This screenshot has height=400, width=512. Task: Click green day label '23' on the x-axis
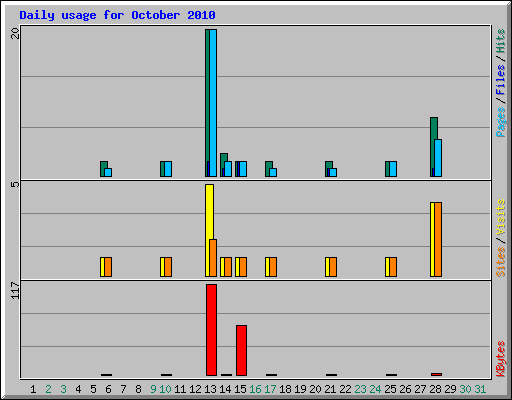[360, 389]
